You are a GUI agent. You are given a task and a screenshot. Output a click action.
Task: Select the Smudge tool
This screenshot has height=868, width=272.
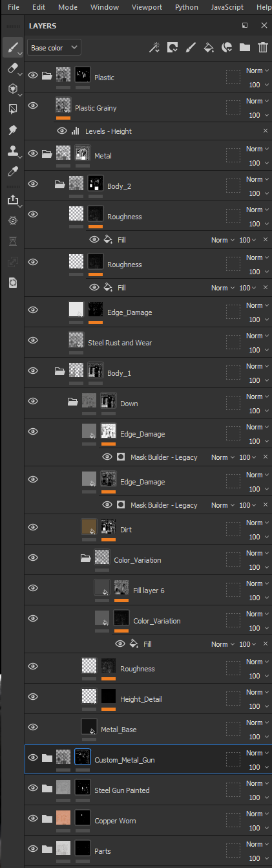(12, 130)
